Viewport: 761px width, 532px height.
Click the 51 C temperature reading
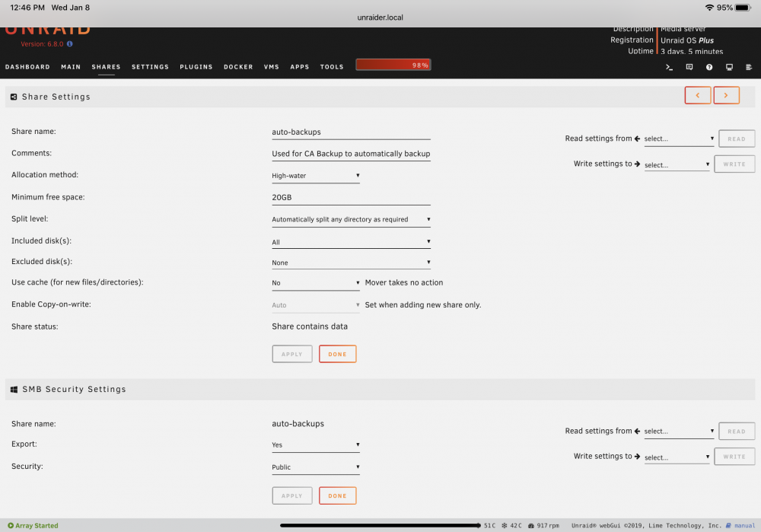click(x=489, y=525)
